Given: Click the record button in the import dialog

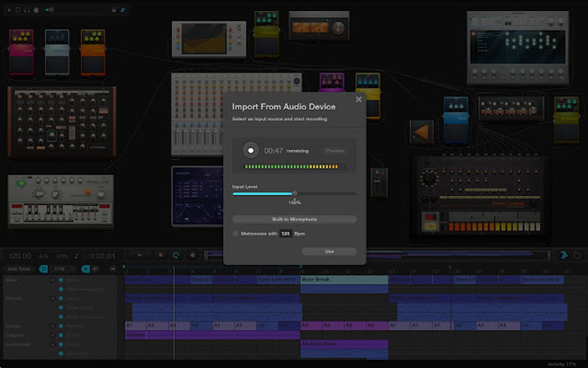Looking at the screenshot, I should click(251, 150).
